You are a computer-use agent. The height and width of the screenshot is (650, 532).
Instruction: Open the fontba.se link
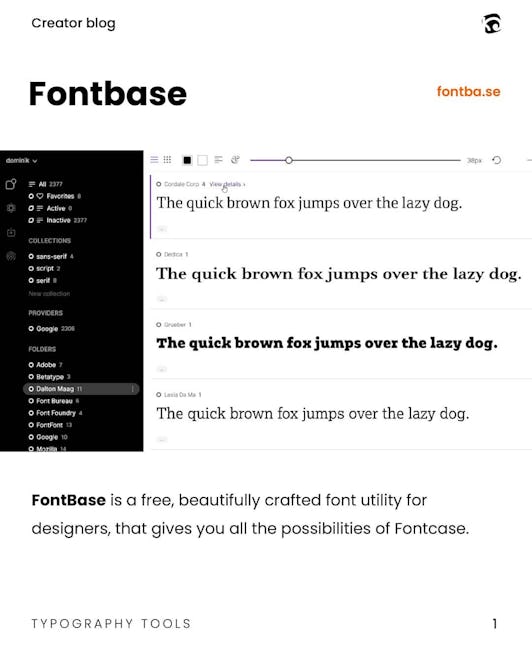tap(469, 91)
